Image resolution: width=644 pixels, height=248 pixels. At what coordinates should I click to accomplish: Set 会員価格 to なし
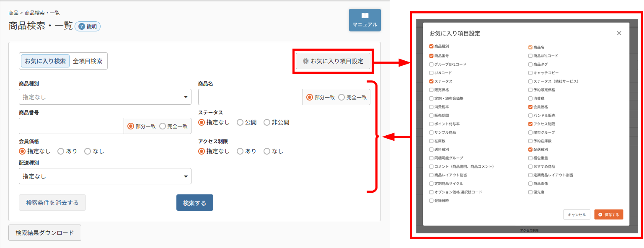point(88,151)
